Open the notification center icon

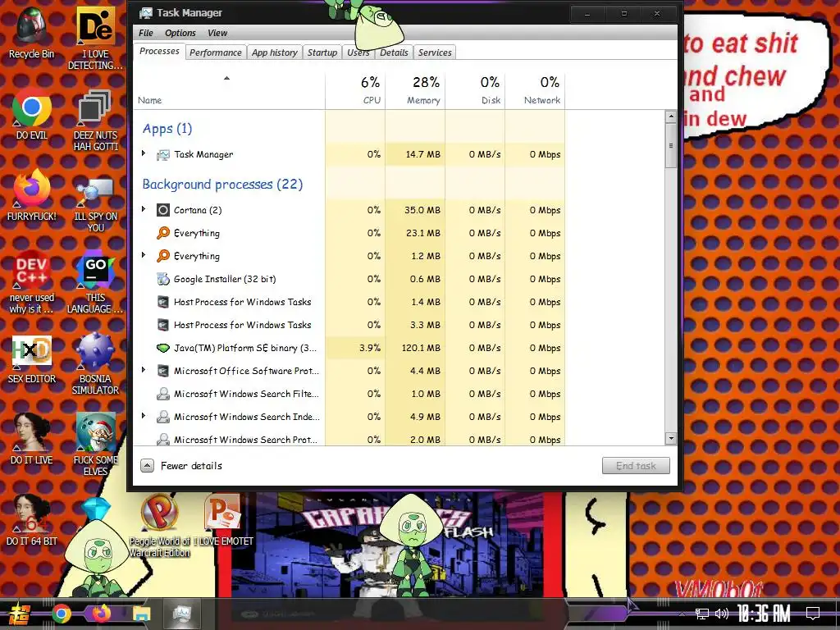(x=813, y=614)
